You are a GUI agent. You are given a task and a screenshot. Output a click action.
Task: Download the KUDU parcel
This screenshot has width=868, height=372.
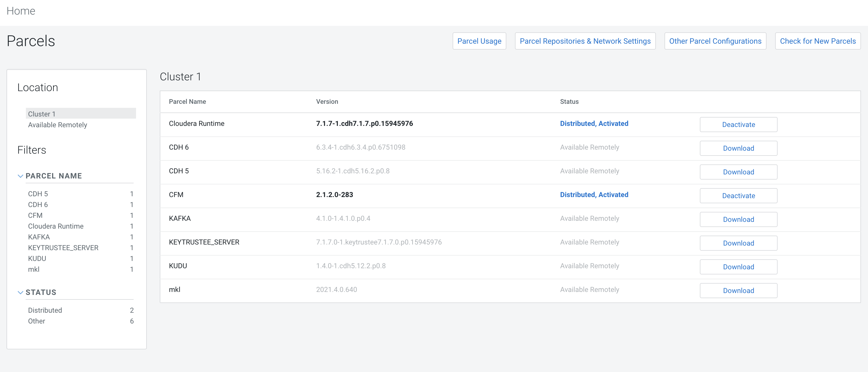pos(738,267)
